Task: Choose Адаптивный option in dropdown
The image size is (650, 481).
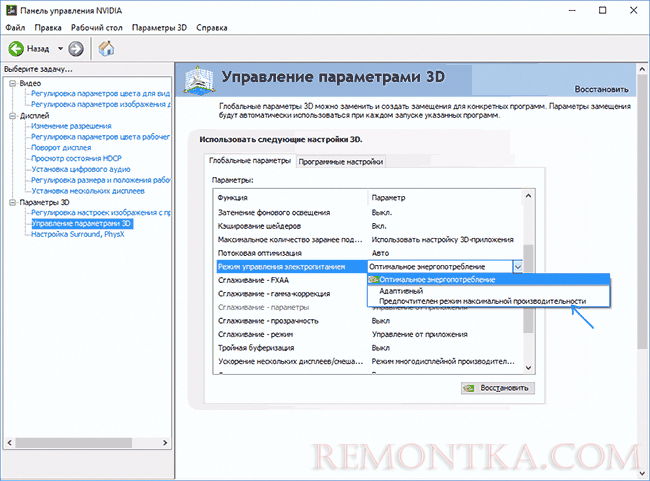Action: click(489, 291)
